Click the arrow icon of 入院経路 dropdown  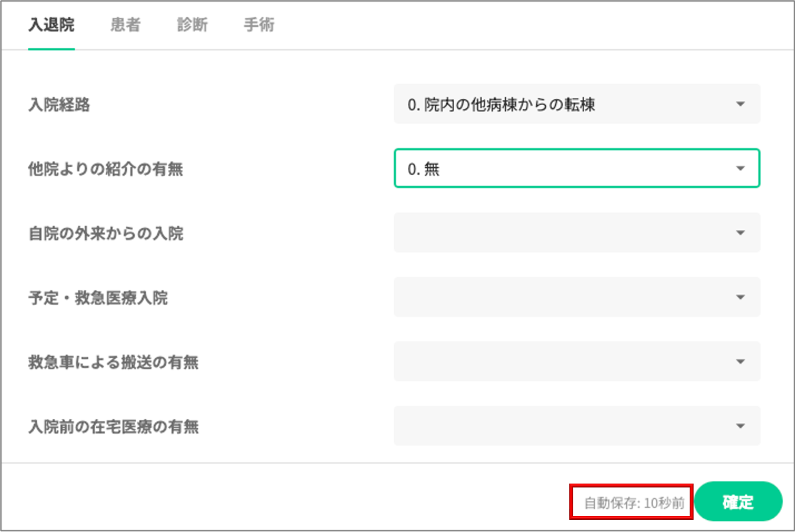[740, 104]
